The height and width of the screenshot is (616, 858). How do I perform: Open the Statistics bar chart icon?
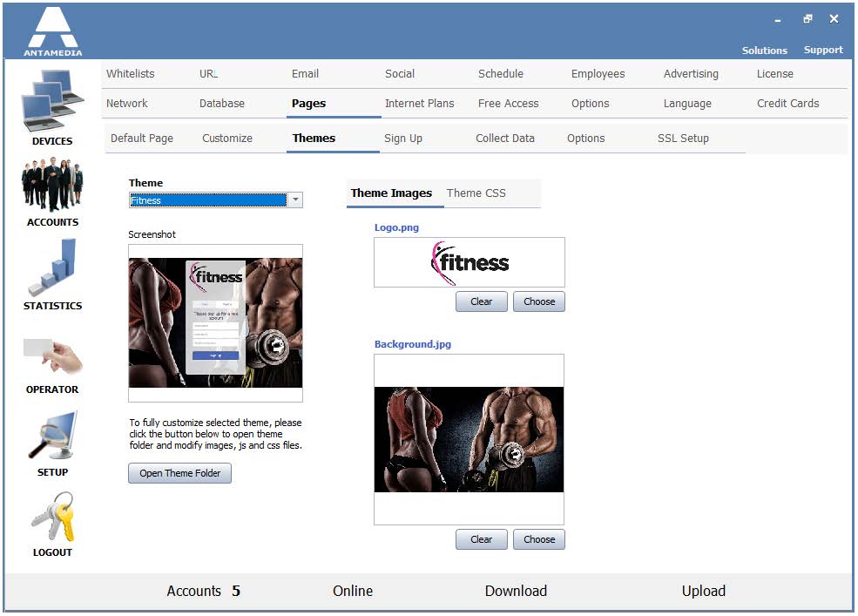[x=52, y=267]
